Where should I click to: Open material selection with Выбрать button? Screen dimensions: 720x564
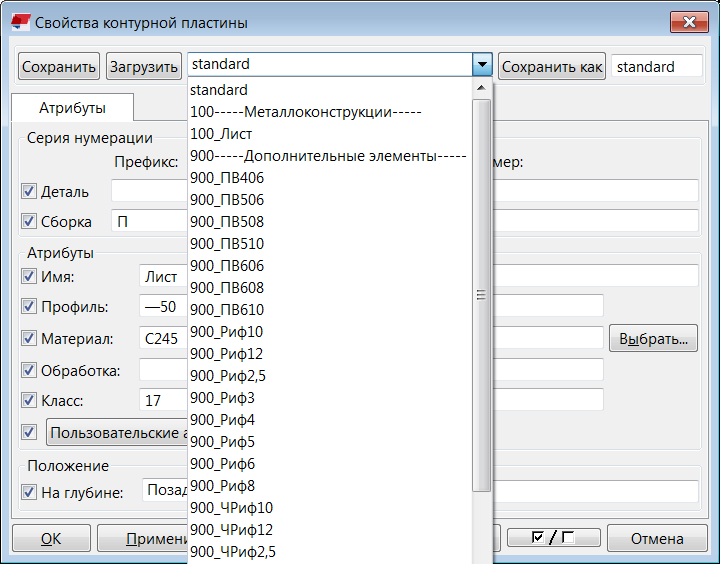653,339
